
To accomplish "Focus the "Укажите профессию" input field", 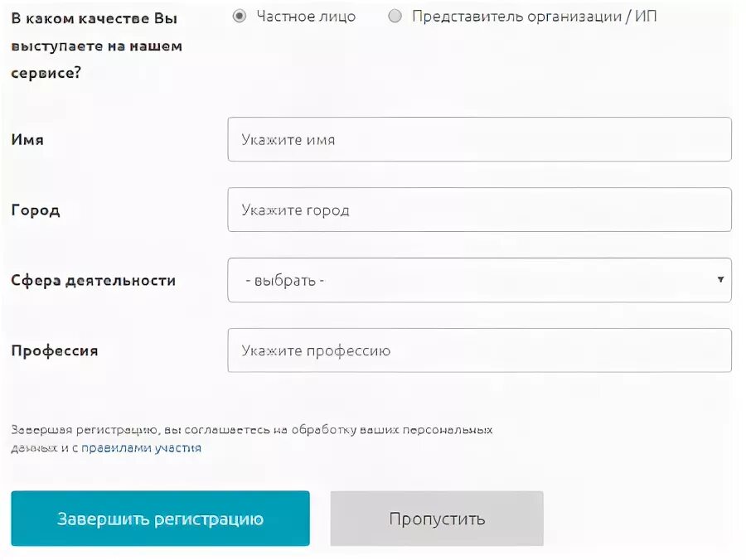I will 480,350.
